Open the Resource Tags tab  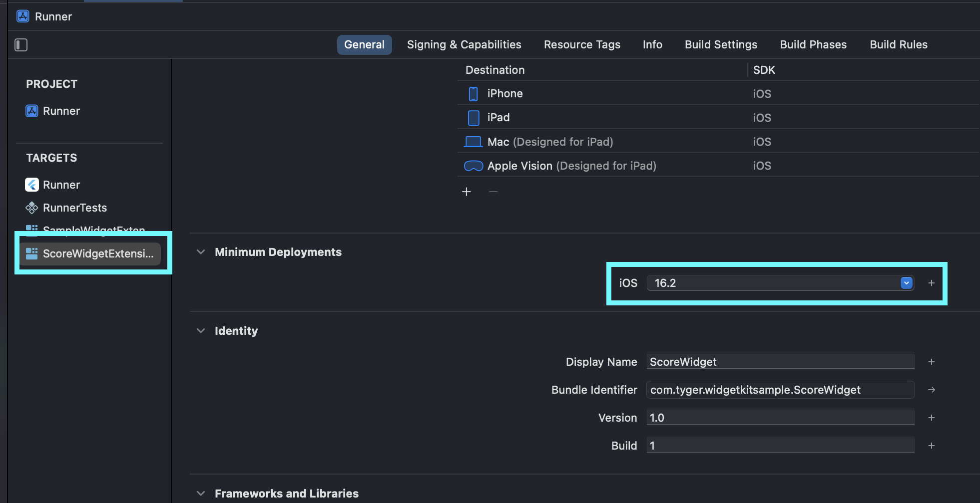[582, 44]
